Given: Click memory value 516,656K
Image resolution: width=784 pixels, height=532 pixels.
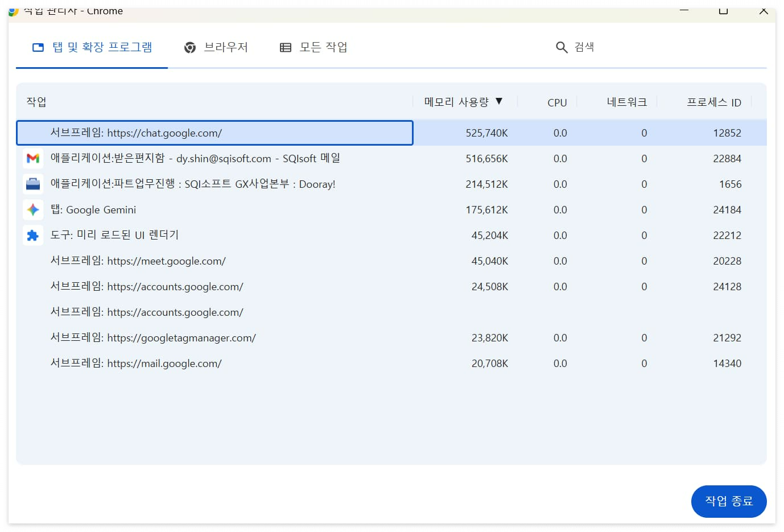Looking at the screenshot, I should coord(486,159).
